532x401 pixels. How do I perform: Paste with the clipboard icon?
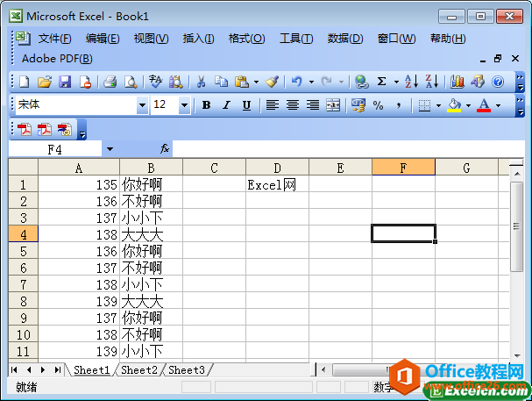pos(242,82)
